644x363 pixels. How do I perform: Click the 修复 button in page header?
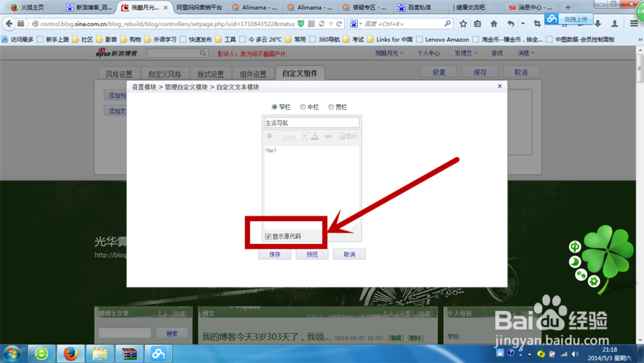pos(439,72)
